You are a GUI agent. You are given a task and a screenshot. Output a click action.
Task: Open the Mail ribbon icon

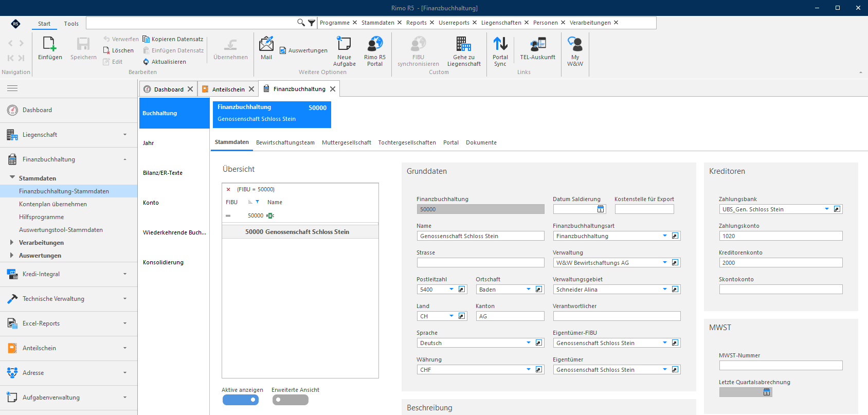tap(266, 49)
